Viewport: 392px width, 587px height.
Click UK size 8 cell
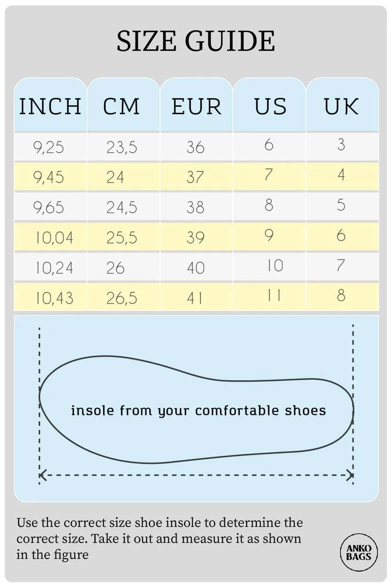click(x=341, y=295)
